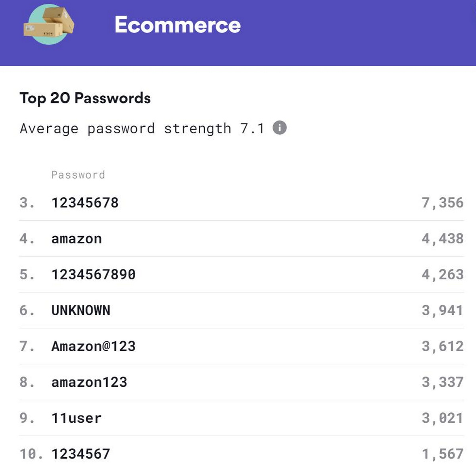
Task: Click the count 7,356
Action: click(442, 203)
